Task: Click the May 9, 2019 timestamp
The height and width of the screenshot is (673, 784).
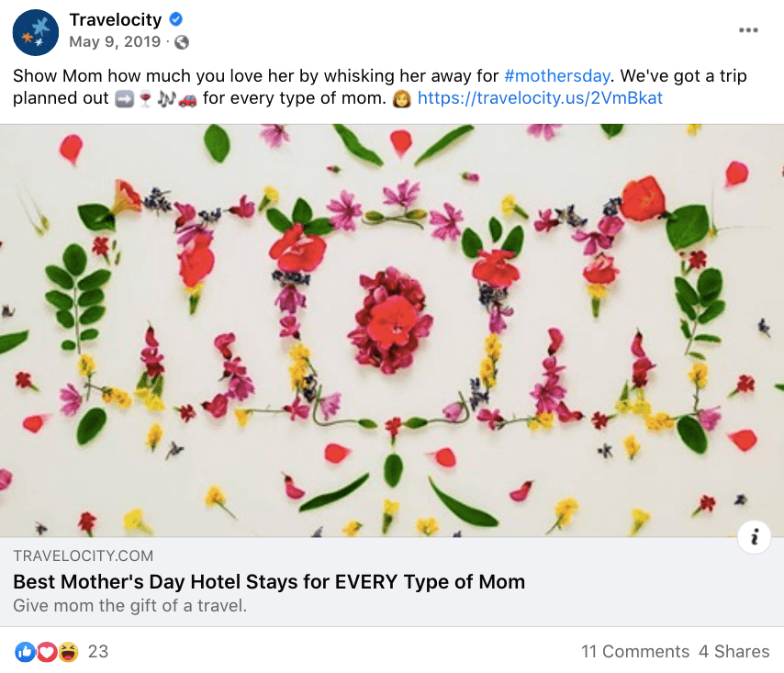Action: (x=115, y=42)
